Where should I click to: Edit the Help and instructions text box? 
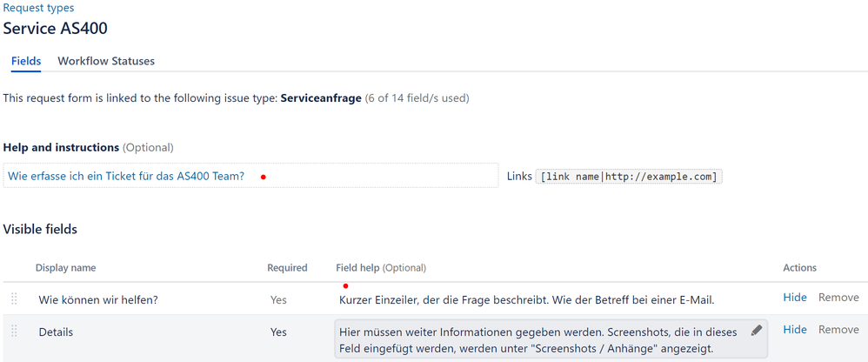[x=250, y=176]
